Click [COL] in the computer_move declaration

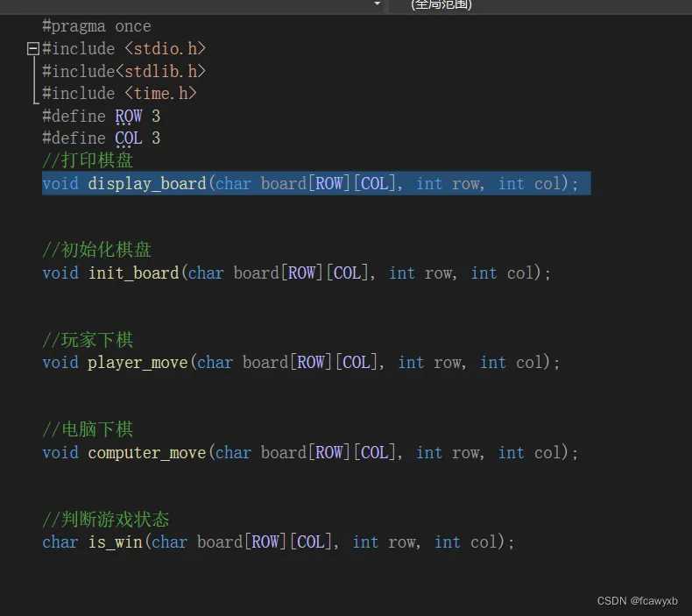pyautogui.click(x=375, y=453)
